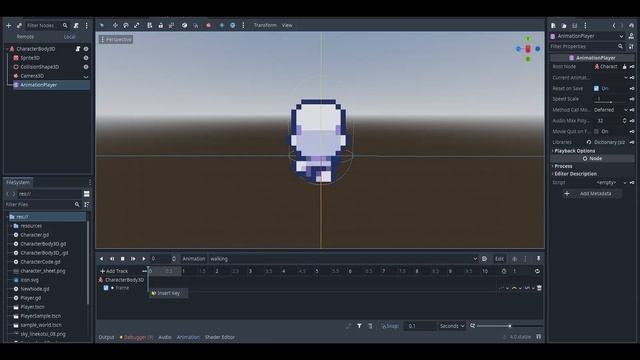Toggle animation looping icon

(537, 271)
